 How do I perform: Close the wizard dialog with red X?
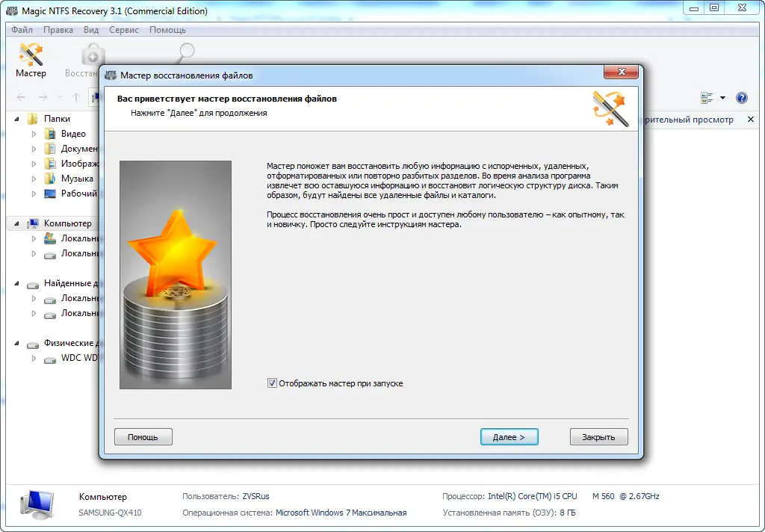(x=621, y=72)
